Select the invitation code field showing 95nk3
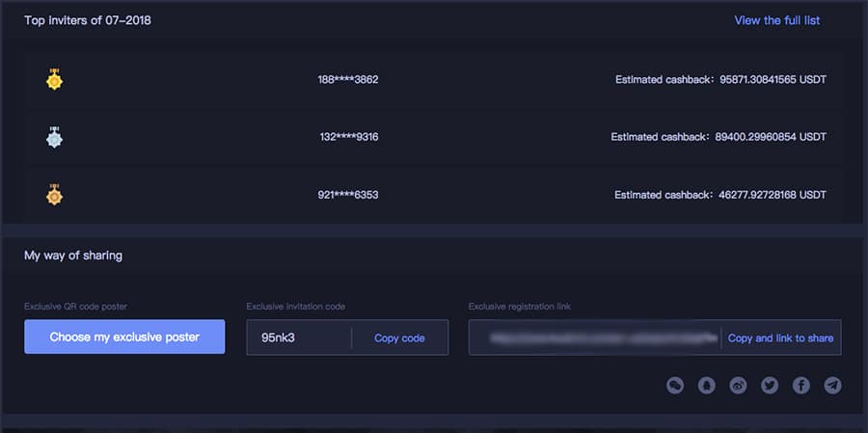The height and width of the screenshot is (433, 868). tap(298, 338)
